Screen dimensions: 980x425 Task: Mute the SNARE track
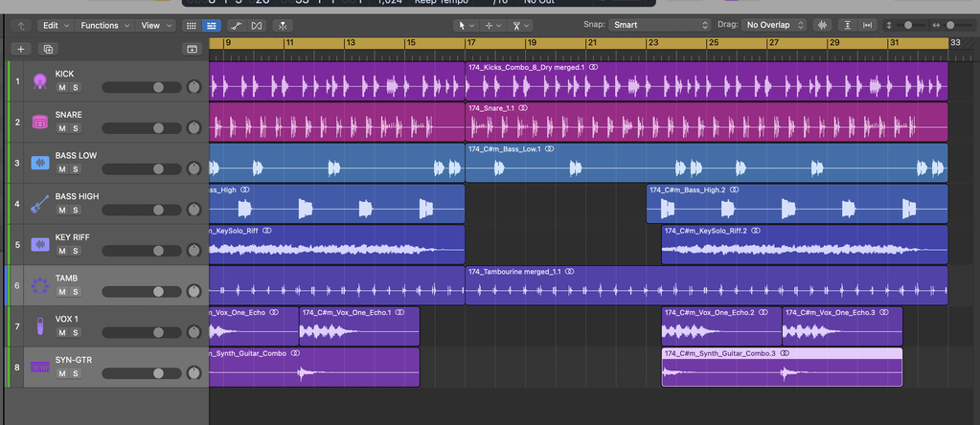click(62, 128)
